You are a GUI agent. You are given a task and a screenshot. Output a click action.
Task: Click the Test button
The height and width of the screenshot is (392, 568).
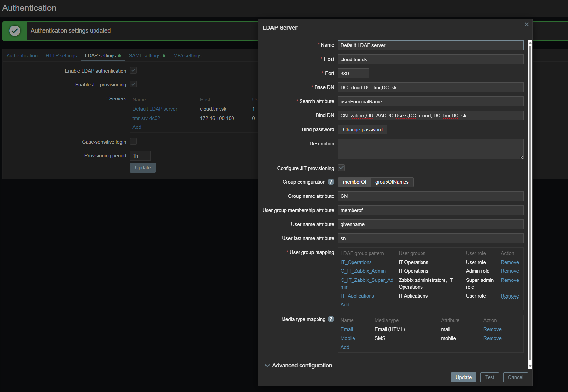489,377
